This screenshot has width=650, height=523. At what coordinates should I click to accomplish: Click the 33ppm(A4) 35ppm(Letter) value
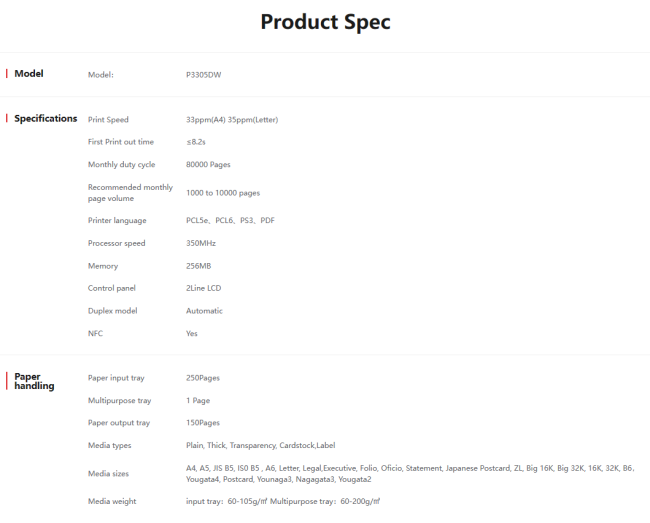pos(231,120)
